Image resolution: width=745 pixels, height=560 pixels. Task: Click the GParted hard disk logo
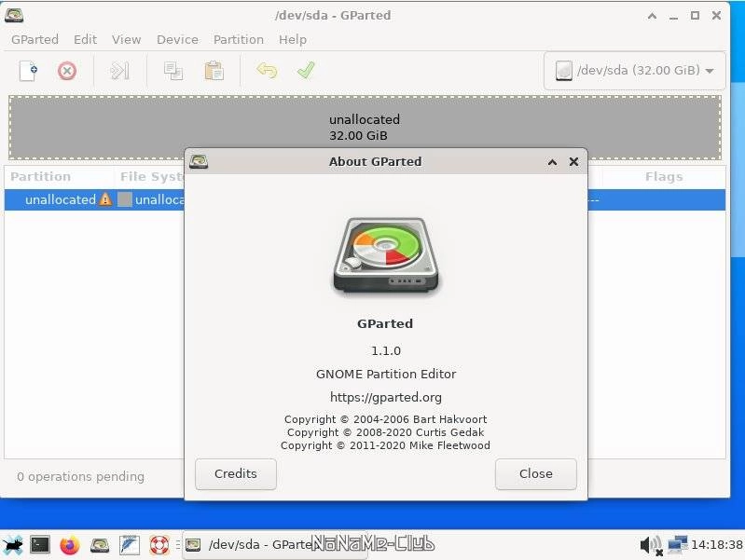386,255
